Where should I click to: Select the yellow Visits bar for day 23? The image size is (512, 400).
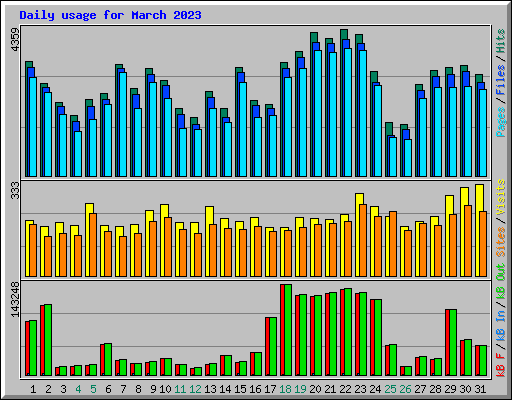[358, 235]
